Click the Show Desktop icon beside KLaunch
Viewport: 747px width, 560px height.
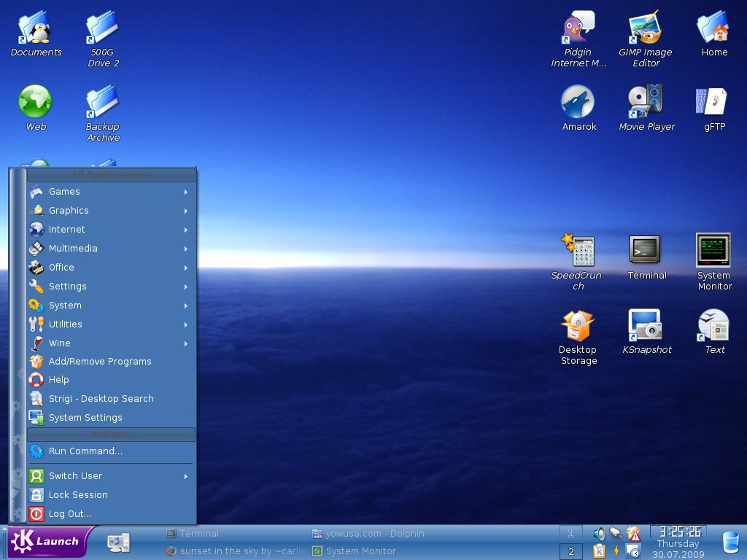coord(117,542)
